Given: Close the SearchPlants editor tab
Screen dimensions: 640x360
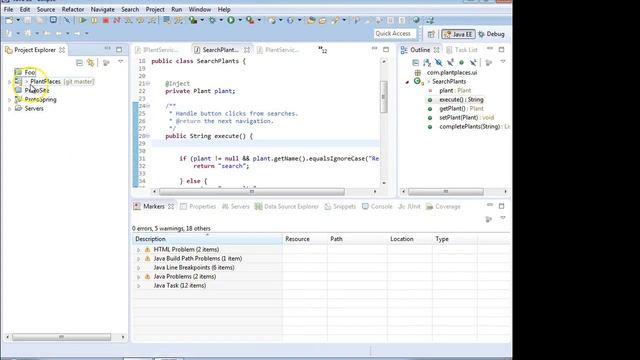Looking at the screenshot, I should tap(247, 50).
